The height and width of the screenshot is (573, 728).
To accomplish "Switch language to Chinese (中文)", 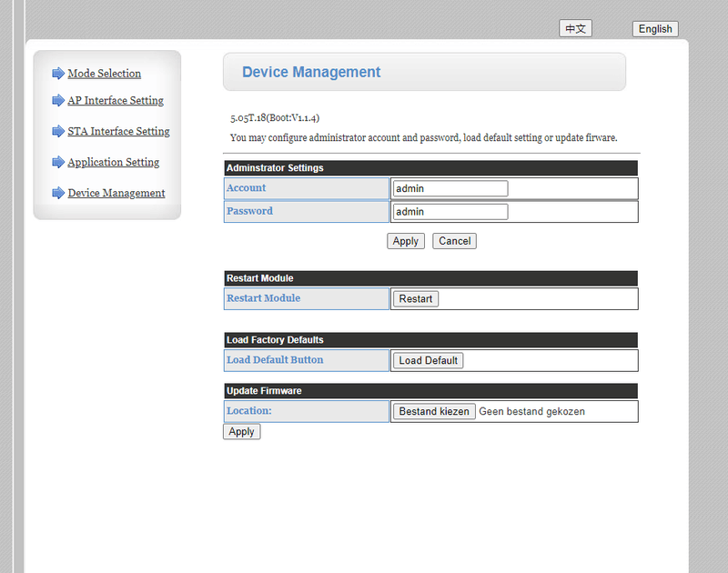I will 575,29.
